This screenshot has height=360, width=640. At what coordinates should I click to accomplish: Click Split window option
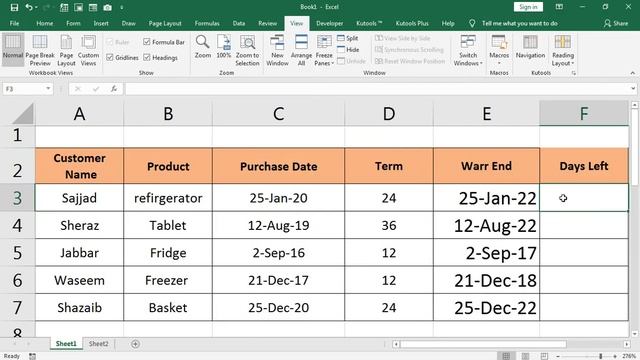[348, 38]
